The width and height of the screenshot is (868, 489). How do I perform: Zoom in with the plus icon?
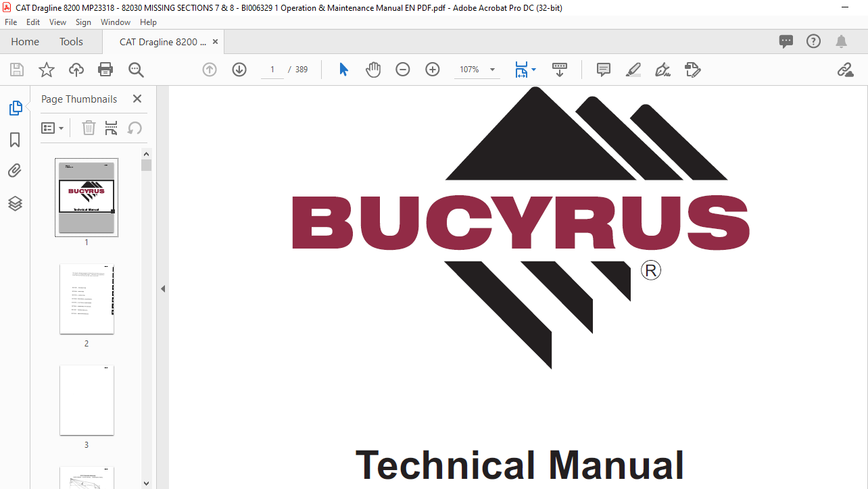coord(433,70)
